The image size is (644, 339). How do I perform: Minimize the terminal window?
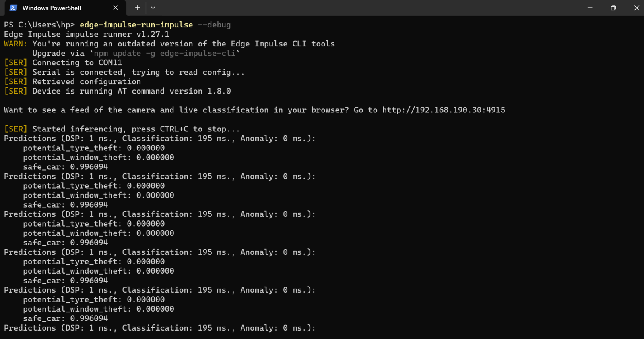tap(590, 8)
